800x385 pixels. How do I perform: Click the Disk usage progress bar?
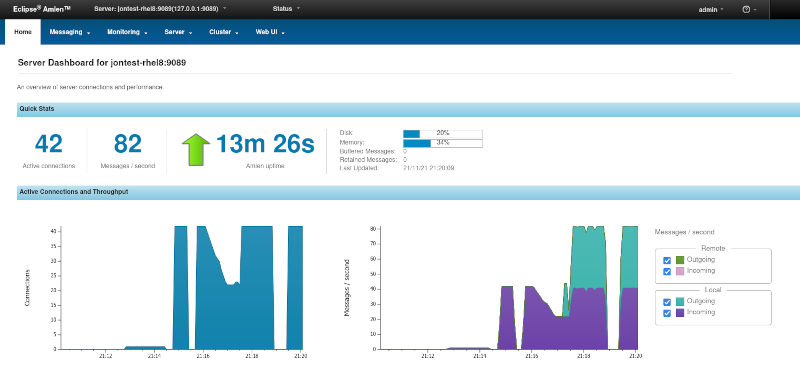(442, 134)
